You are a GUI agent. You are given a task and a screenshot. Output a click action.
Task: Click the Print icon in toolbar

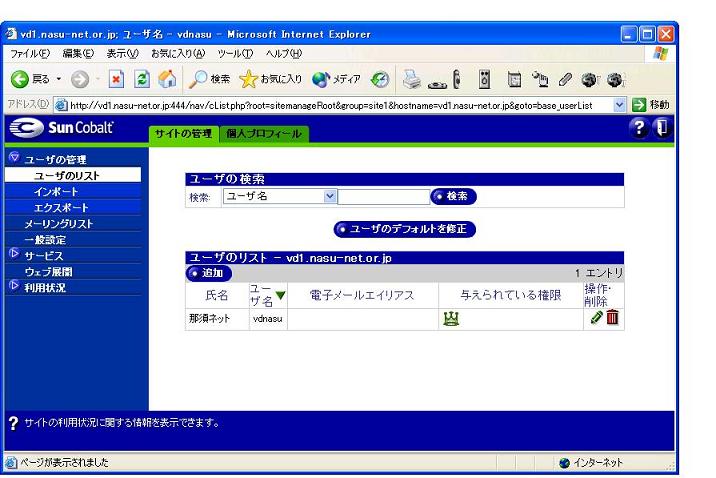tap(411, 79)
